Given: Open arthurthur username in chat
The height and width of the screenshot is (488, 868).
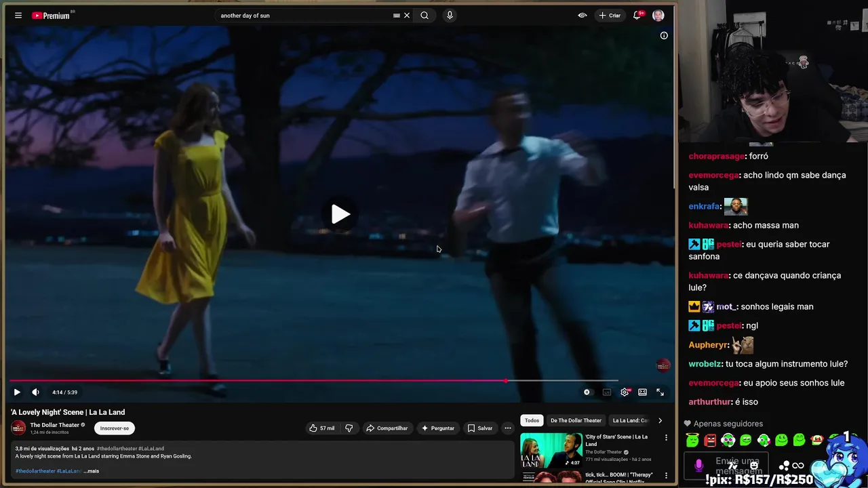Looking at the screenshot, I should pyautogui.click(x=710, y=402).
